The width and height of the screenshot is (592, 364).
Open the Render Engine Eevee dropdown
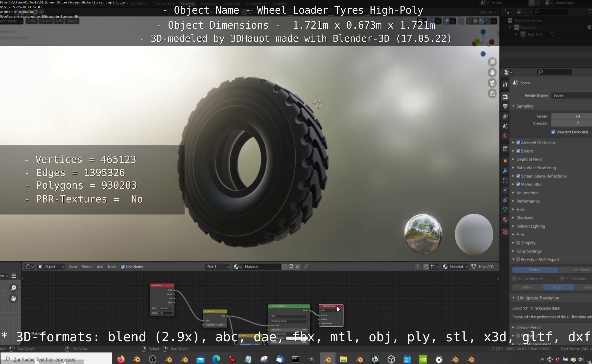[571, 95]
